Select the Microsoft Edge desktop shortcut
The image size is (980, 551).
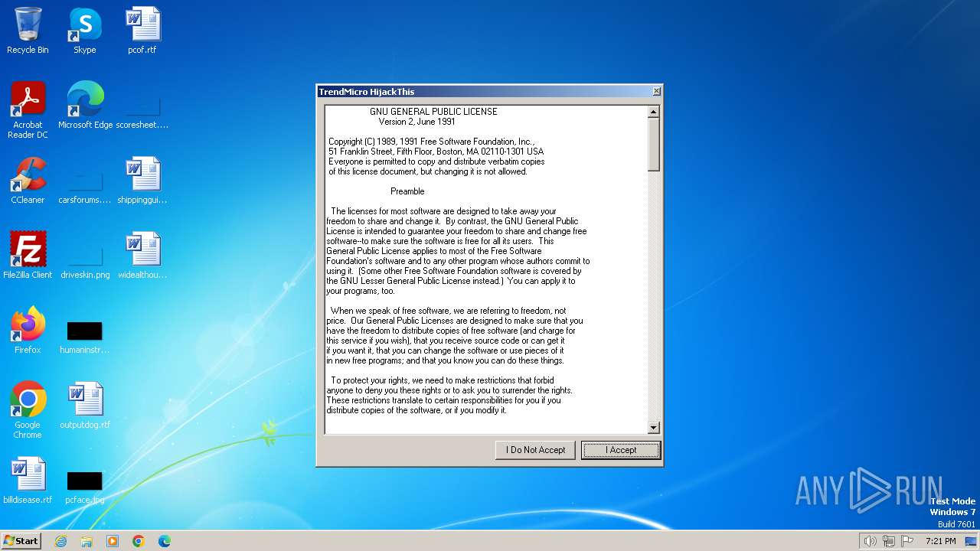[x=85, y=106]
